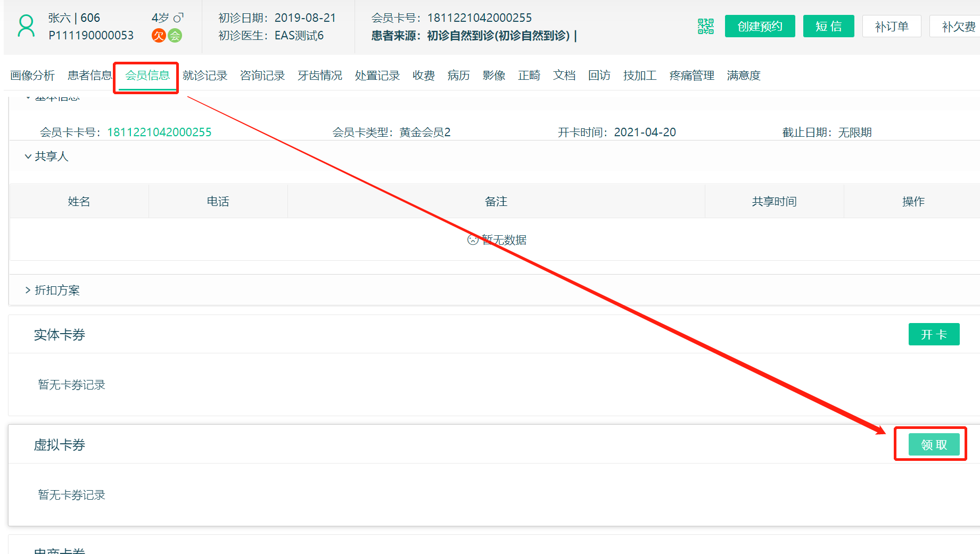Click member card number link 1811221042000255

pyautogui.click(x=159, y=132)
